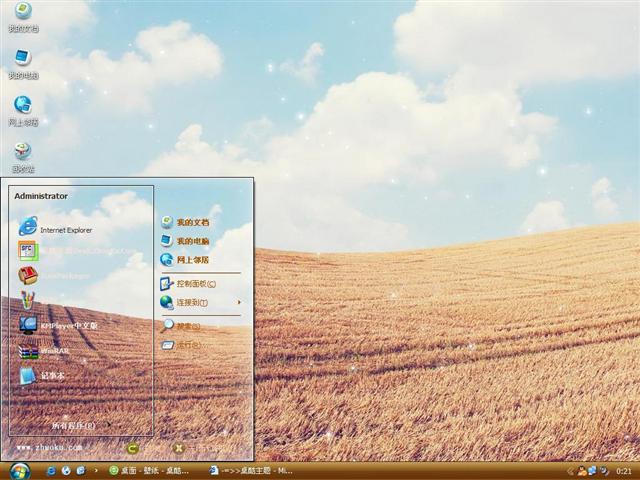Click the messenger buddies tray icon
The height and width of the screenshot is (480, 640).
pos(581,471)
